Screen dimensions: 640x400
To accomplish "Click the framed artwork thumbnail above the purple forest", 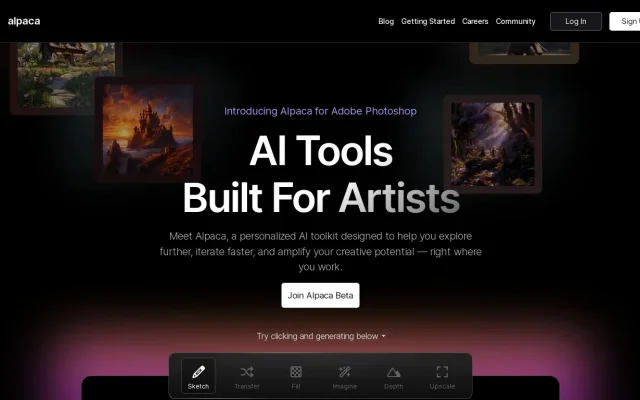I will [x=524, y=53].
